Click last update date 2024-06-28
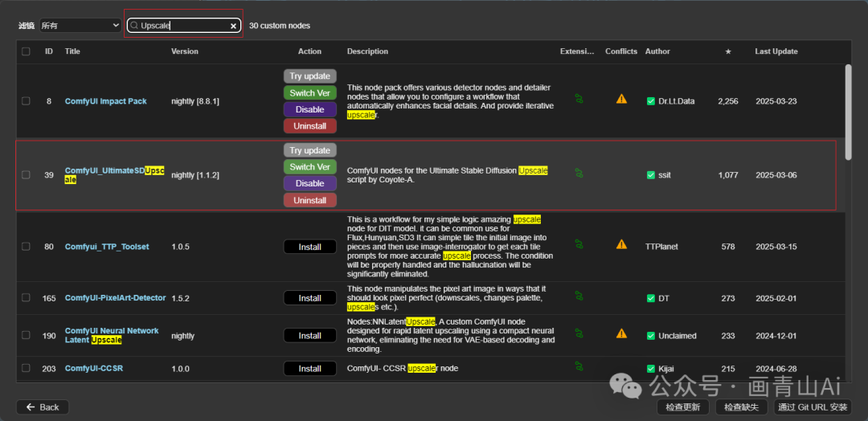 point(776,369)
